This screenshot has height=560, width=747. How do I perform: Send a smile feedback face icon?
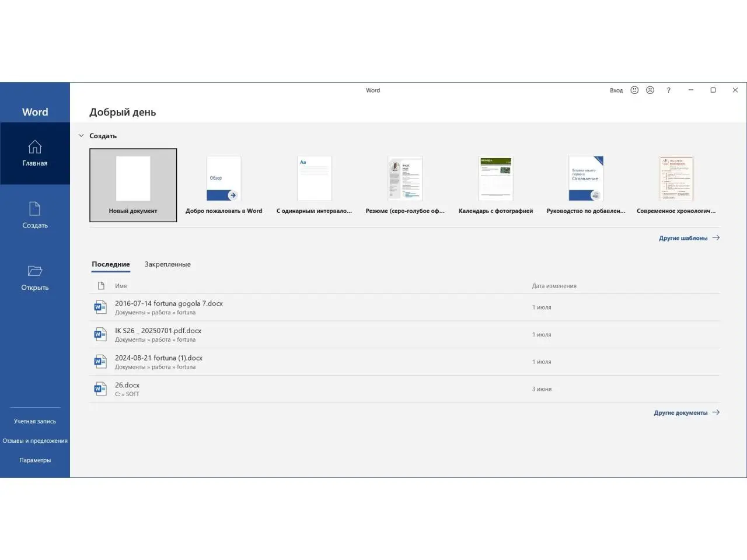[x=634, y=90]
